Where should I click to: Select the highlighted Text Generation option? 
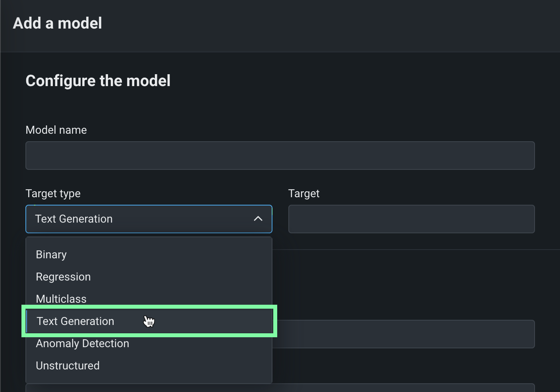(x=75, y=321)
